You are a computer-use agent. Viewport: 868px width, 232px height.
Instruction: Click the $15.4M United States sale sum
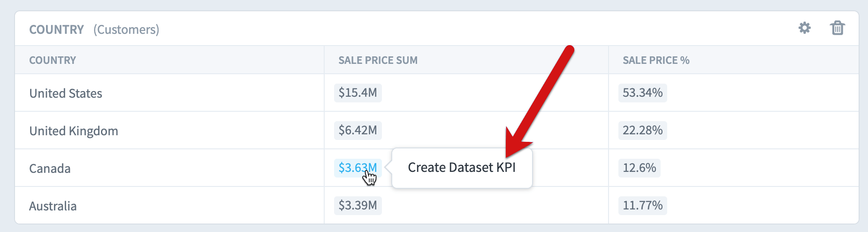358,93
